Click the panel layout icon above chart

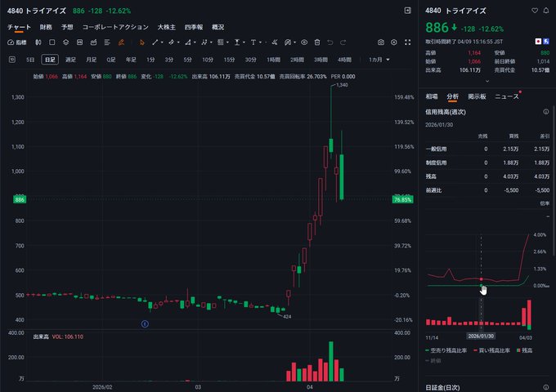click(x=408, y=11)
